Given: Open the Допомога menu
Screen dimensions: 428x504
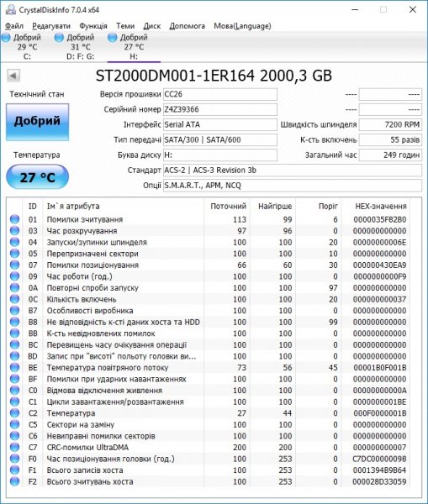Looking at the screenshot, I should 187,26.
